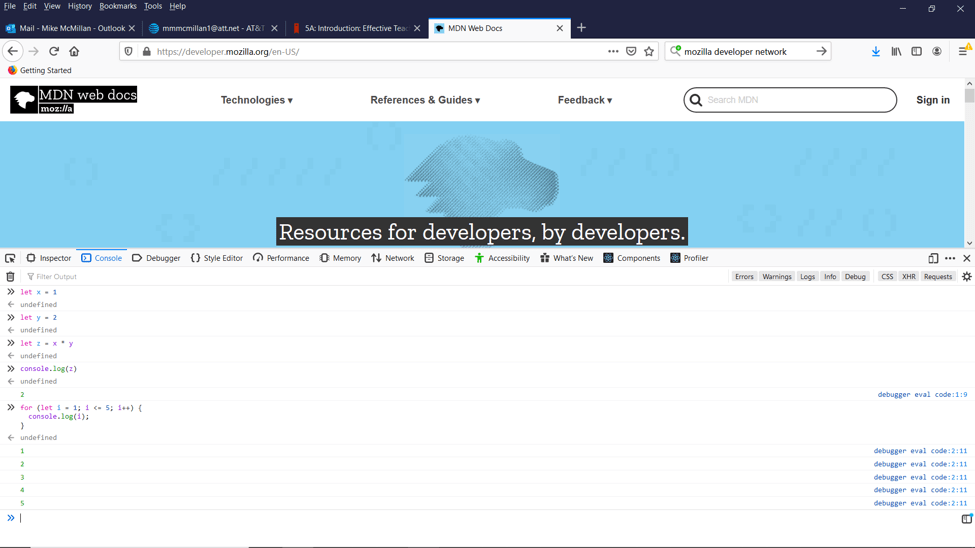Open the Tools menu
This screenshot has width=975, height=548.
[152, 6]
